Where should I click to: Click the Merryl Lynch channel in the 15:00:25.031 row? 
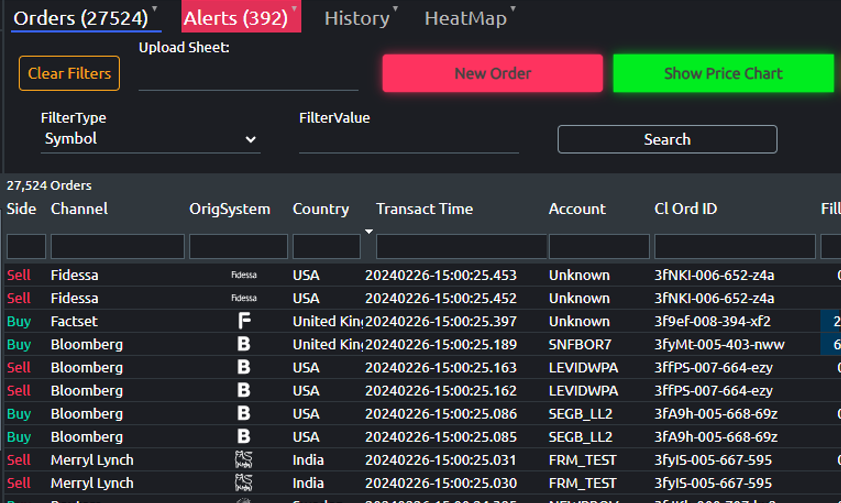(x=92, y=460)
